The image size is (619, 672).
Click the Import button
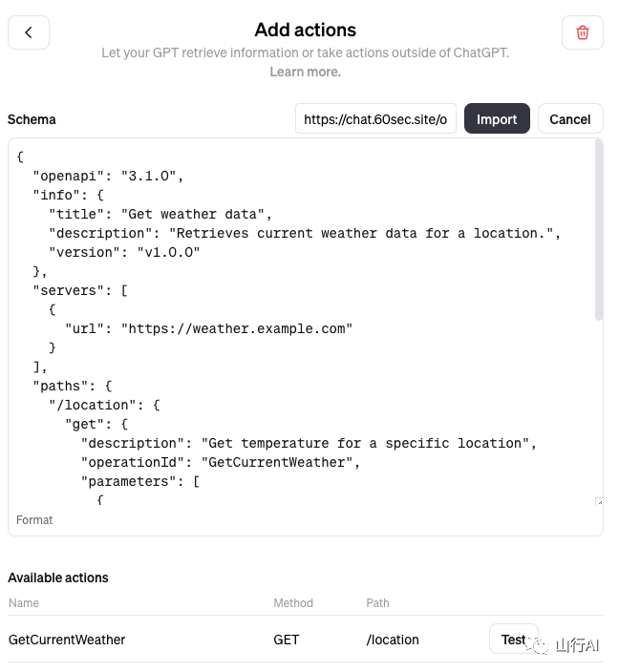497,118
